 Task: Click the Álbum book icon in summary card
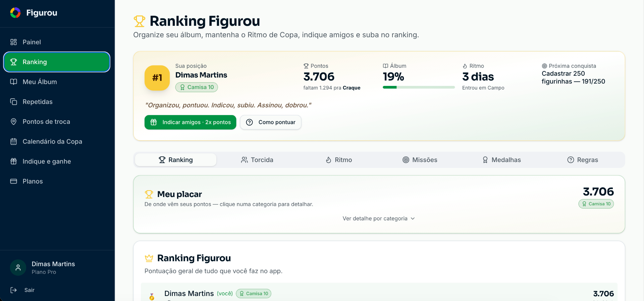tap(385, 66)
